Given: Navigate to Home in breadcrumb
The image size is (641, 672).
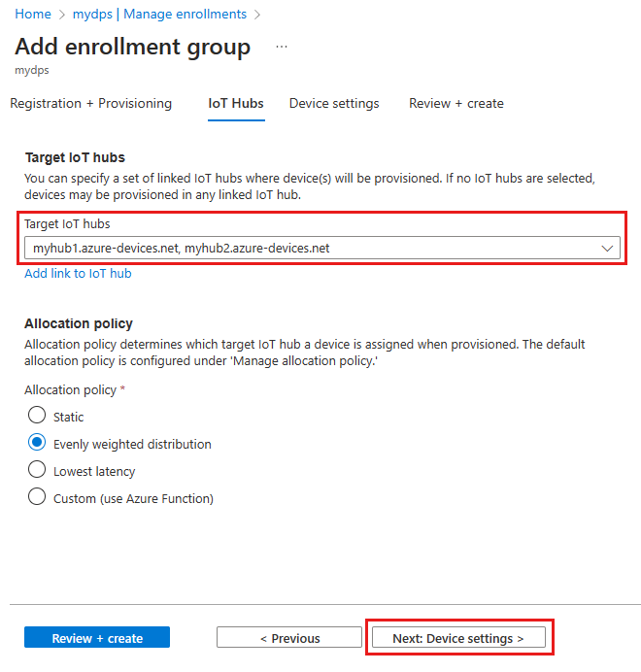Looking at the screenshot, I should (32, 15).
